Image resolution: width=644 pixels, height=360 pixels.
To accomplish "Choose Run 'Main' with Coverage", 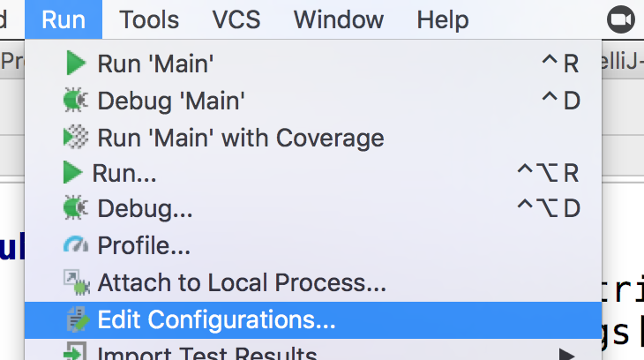I will click(313, 138).
